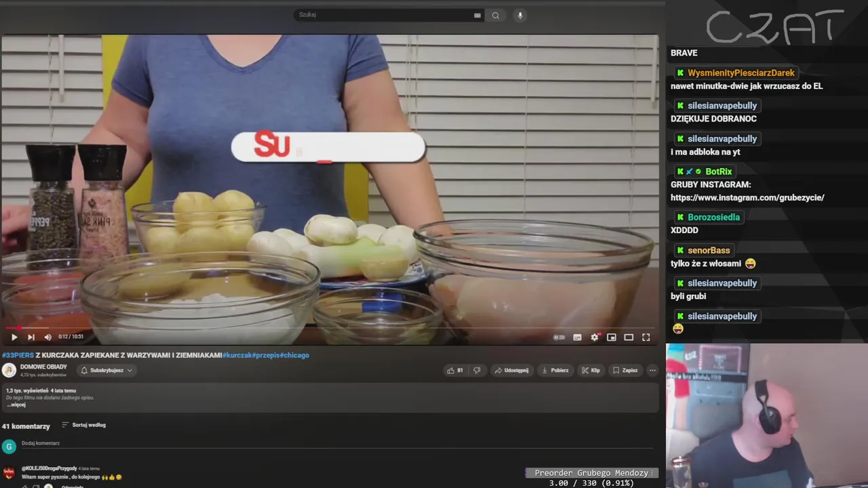Click BotRix username in chat
Image resolution: width=868 pixels, height=488 pixels.
tap(718, 171)
